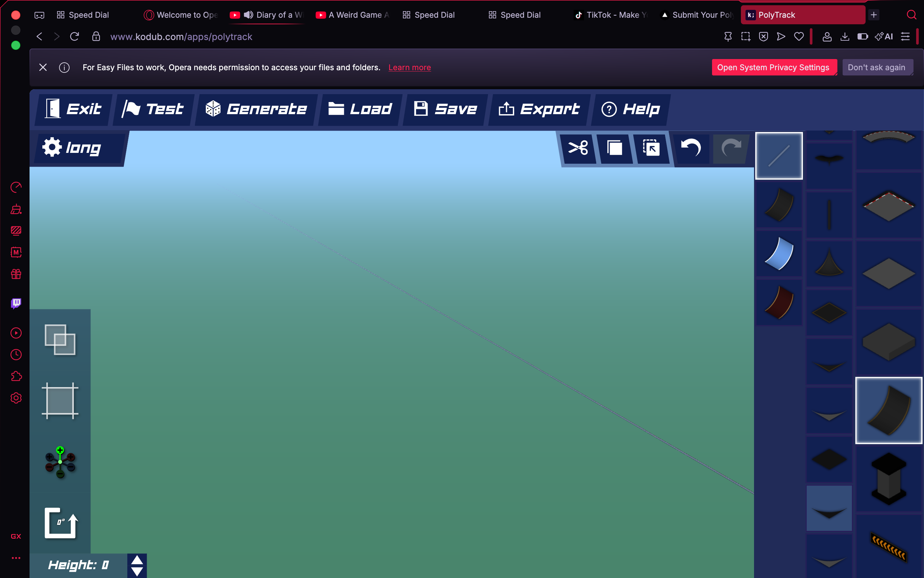Start a track Test run

(x=153, y=109)
